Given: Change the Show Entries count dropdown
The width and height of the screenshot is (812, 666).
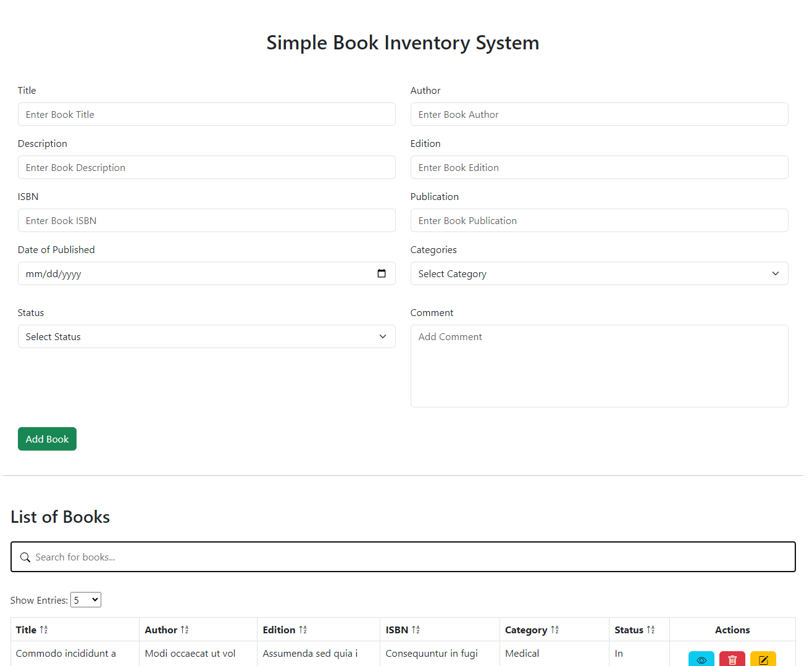Looking at the screenshot, I should [x=86, y=600].
